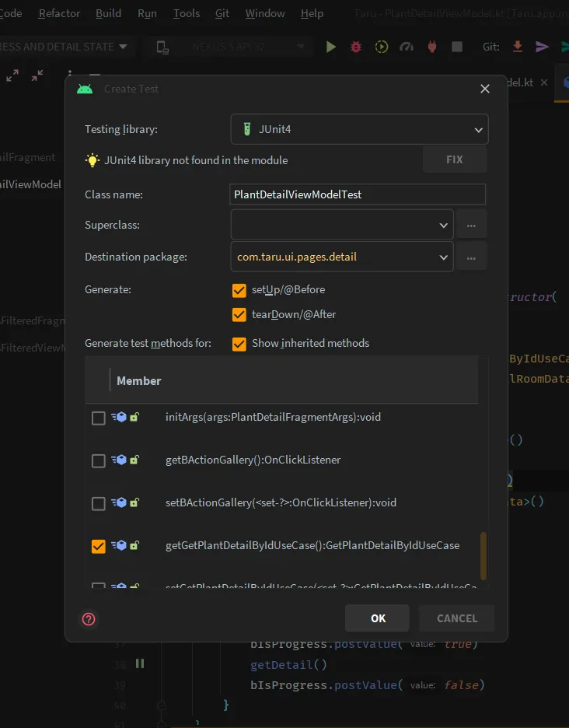The width and height of the screenshot is (569, 728).
Task: Click the Git push arrow icon
Action: [542, 47]
